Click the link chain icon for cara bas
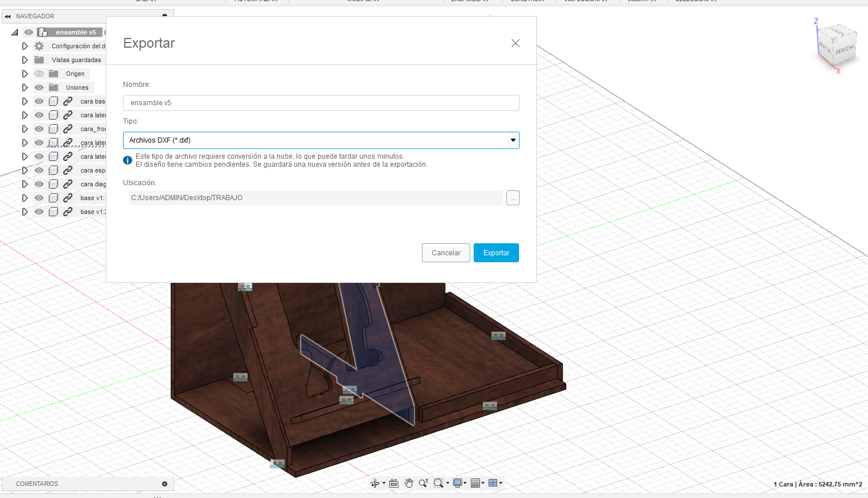The height and width of the screenshot is (498, 868). [68, 101]
